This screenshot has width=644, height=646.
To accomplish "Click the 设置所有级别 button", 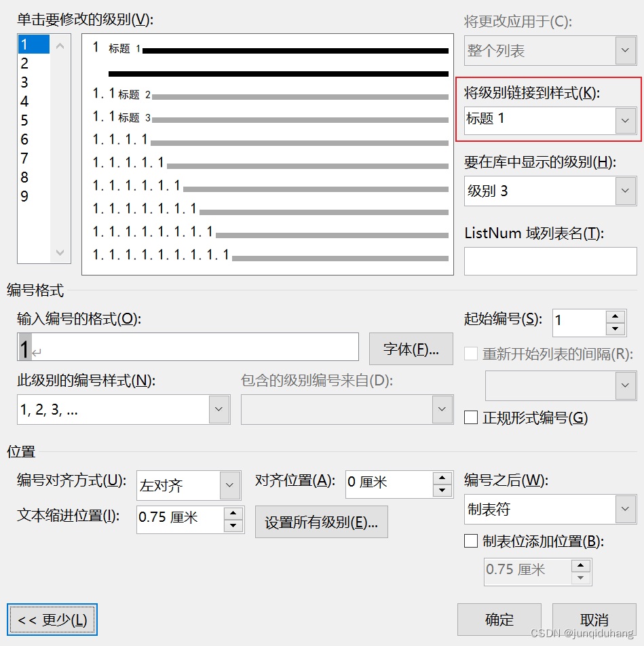I will [x=321, y=522].
